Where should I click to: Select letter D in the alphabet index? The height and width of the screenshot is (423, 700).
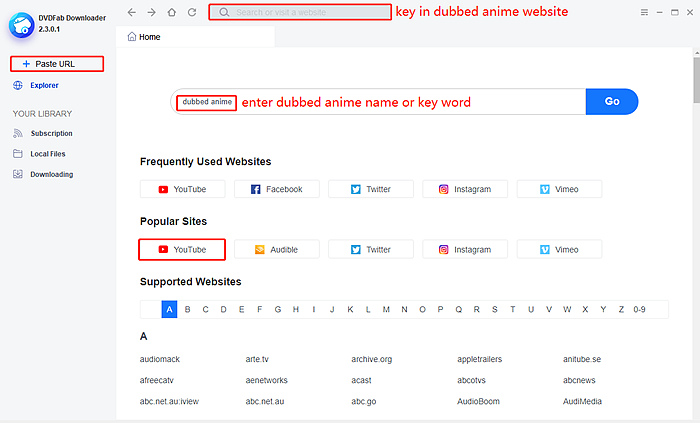(224, 309)
